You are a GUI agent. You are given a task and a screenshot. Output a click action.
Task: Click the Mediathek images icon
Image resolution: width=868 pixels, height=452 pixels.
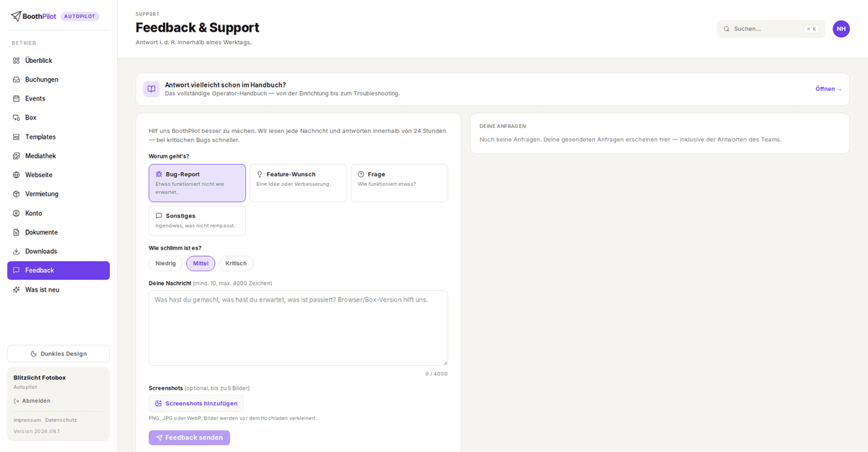click(x=17, y=155)
